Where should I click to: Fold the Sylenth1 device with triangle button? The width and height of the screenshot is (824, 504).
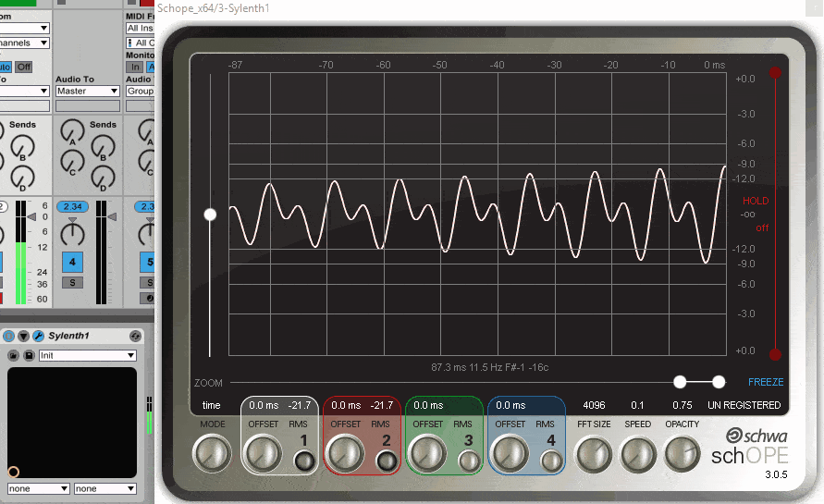coord(23,336)
